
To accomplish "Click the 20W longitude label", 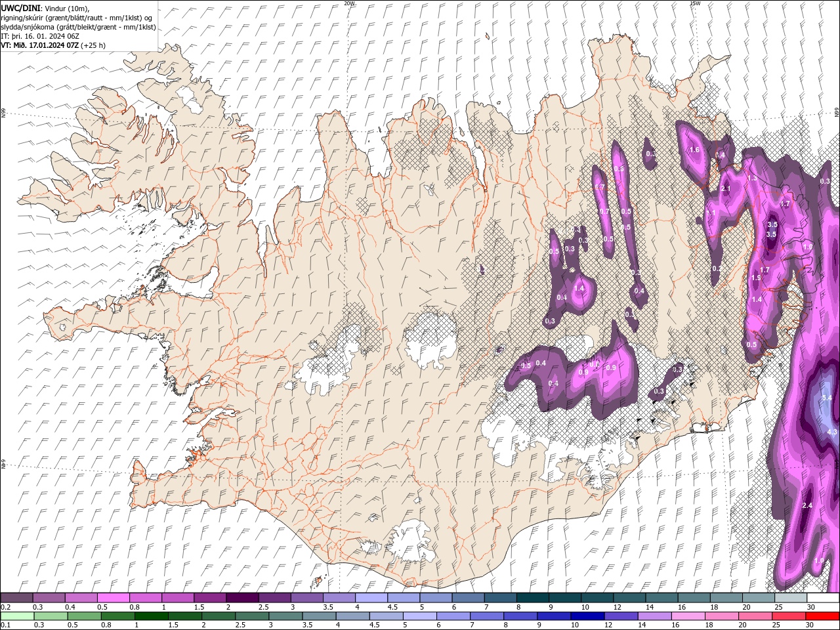I will [x=349, y=3].
